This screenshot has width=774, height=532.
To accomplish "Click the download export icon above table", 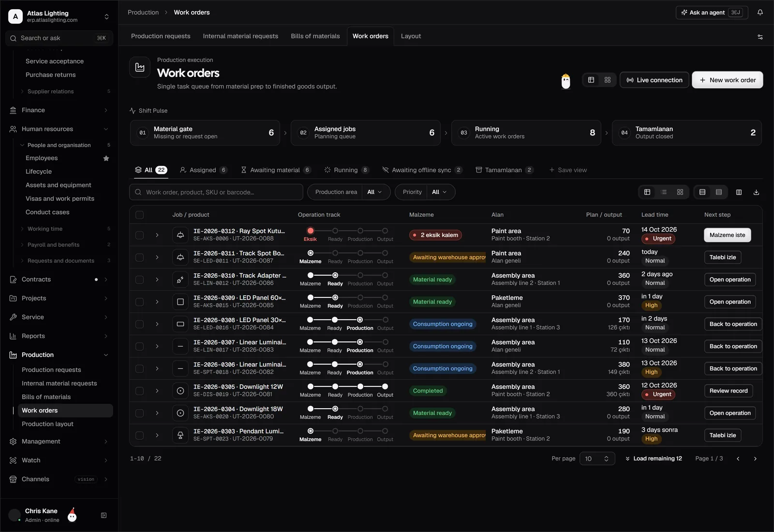I will 756,192.
